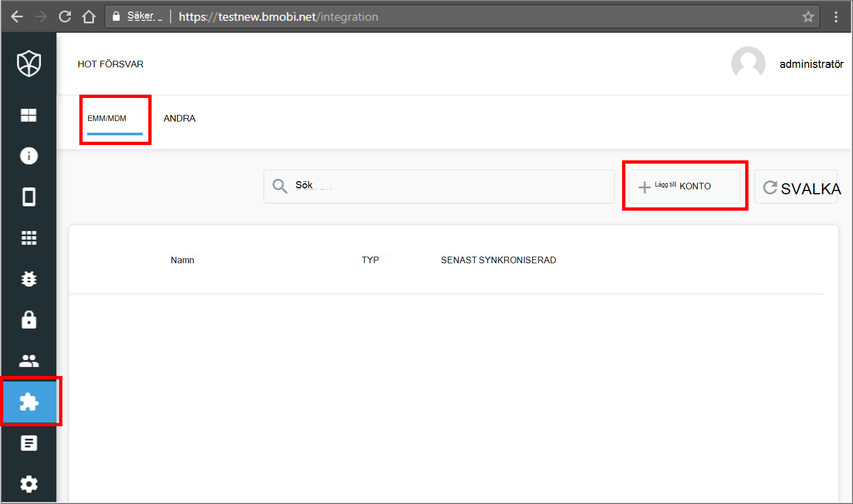Click the secure padlock in the address bar
Screen dimensions: 853x504
[x=116, y=16]
